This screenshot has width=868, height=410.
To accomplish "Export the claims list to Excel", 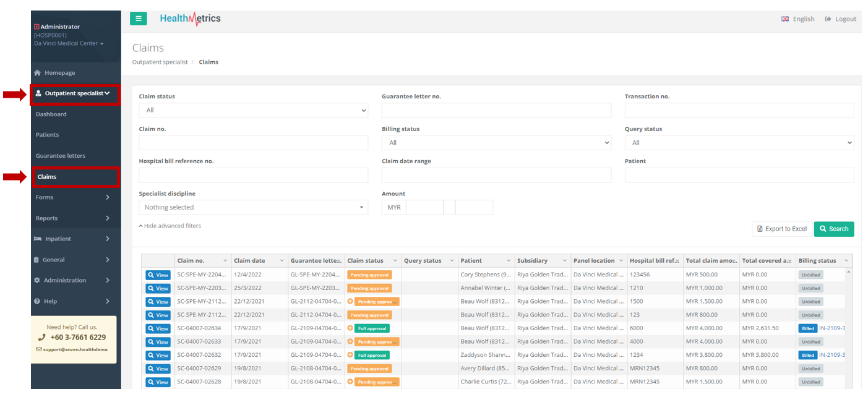I will coord(782,229).
